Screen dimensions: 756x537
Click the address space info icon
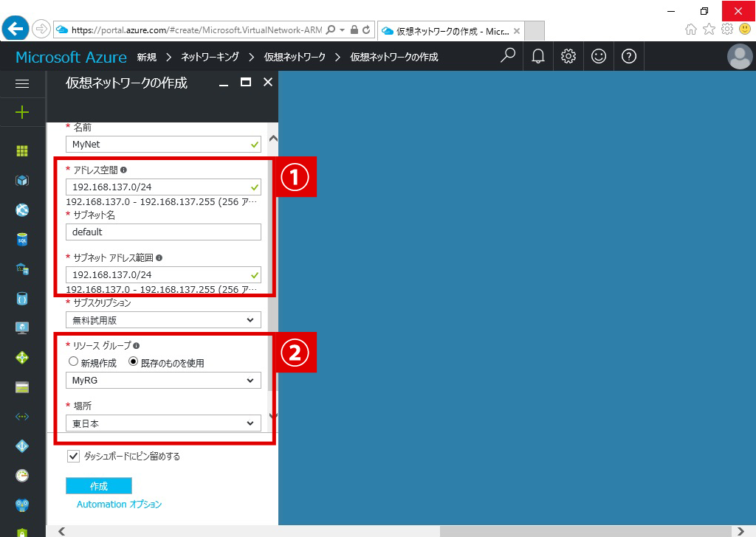click(x=123, y=170)
